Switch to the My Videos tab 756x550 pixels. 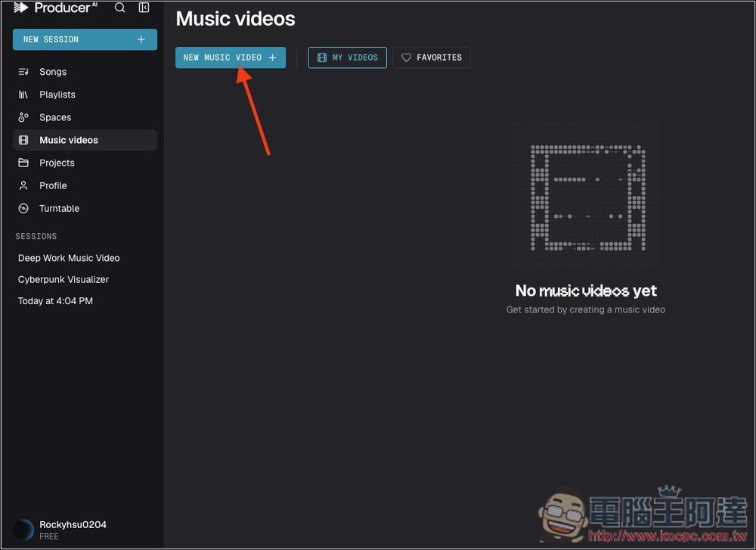click(x=347, y=57)
